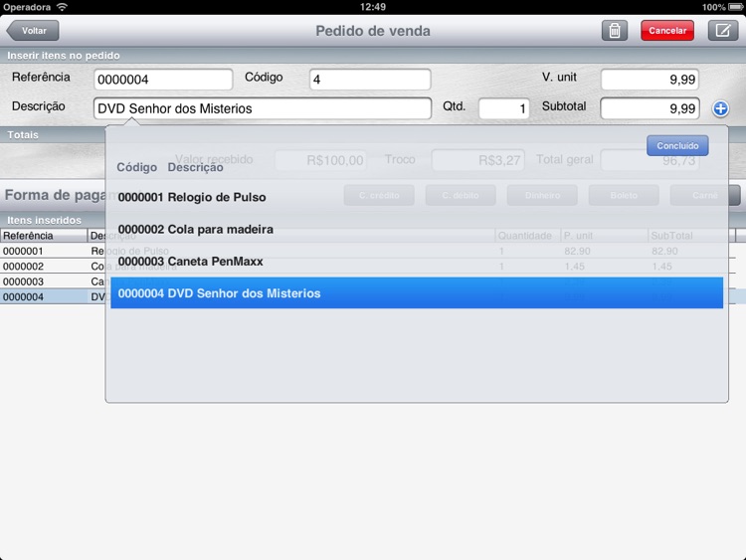The image size is (746, 560).
Task: Click the Descrição header in popup
Action: click(x=196, y=167)
